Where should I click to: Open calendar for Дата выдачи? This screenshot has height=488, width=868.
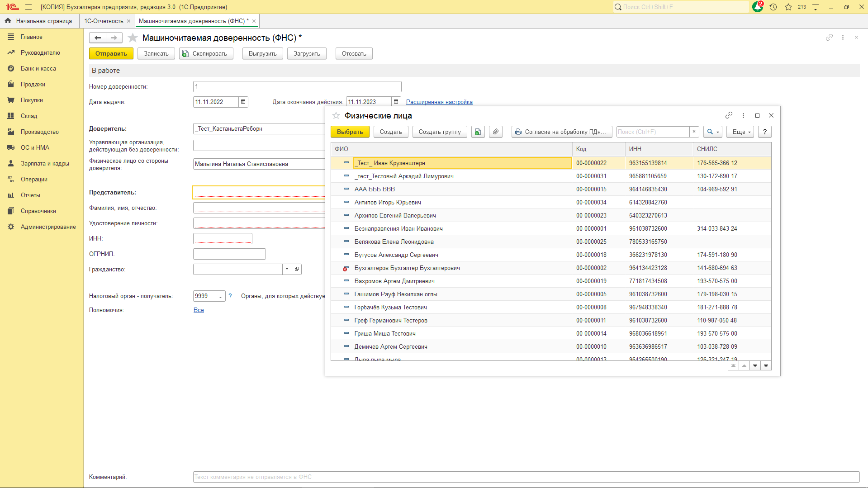tap(243, 102)
